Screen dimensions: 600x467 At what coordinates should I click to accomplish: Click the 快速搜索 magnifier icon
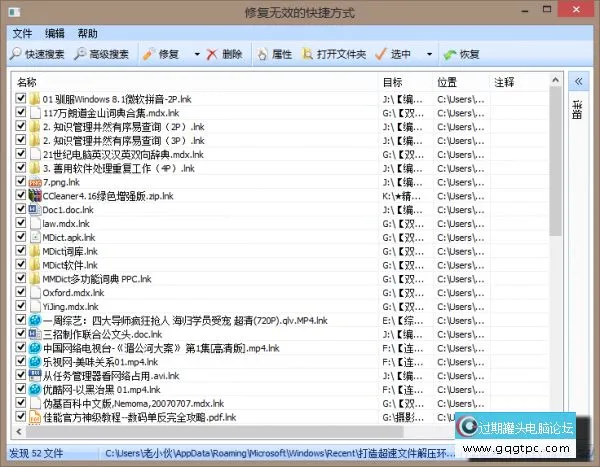(x=15, y=54)
